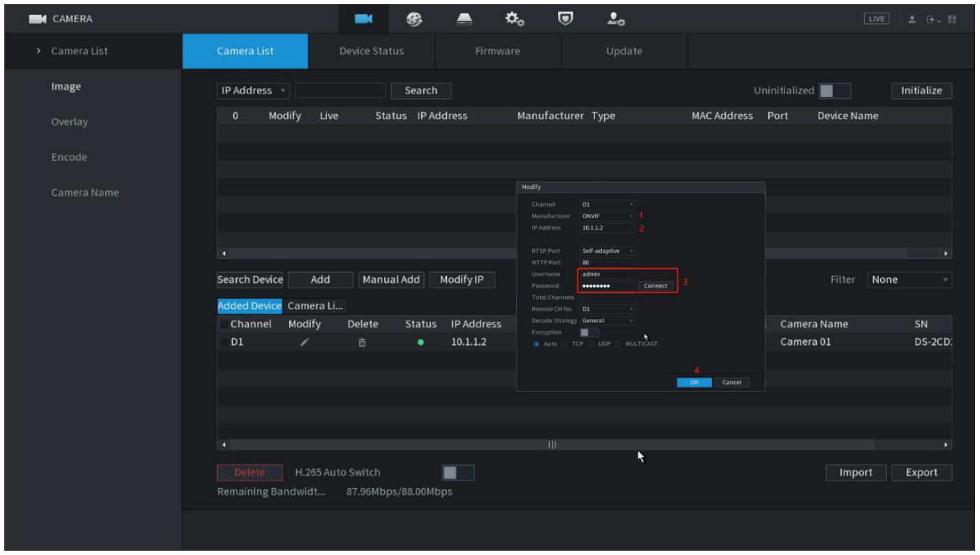Open the Decode Strategy dropdown
This screenshot has height=555, width=980.
[607, 320]
